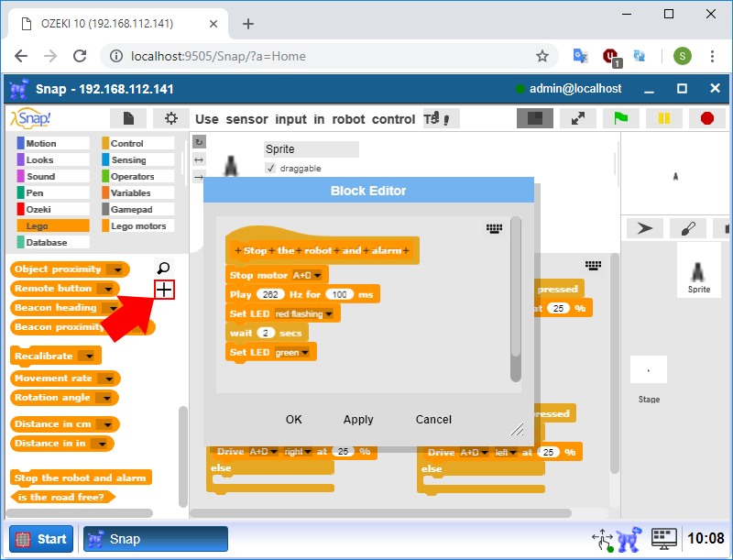Click the Hz value field showing 262
The width and height of the screenshot is (733, 560).
[x=271, y=294]
